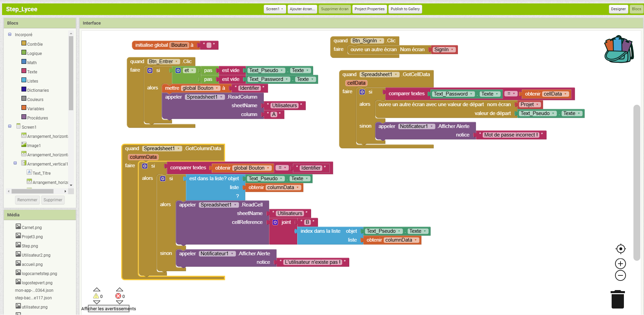The height and width of the screenshot is (315, 644).
Task: Switch to the Designer view
Action: click(618, 9)
